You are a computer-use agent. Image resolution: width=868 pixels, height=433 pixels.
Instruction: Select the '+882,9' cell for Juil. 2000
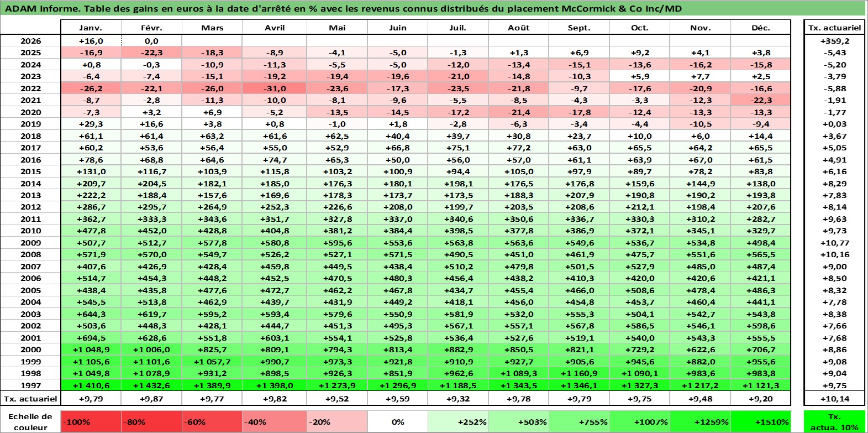pos(458,349)
